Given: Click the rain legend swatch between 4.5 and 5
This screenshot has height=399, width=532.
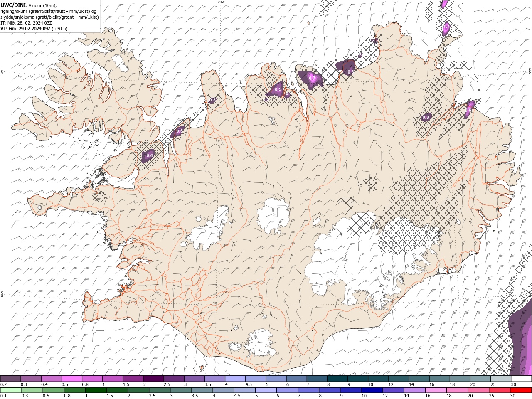Looking at the screenshot, I should point(244,390).
